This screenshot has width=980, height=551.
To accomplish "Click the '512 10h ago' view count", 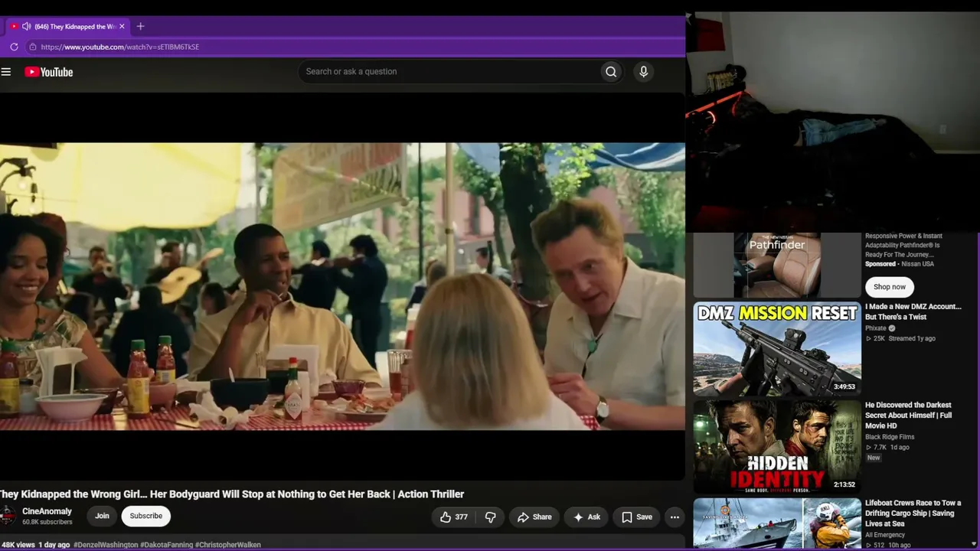I will click(x=888, y=546).
